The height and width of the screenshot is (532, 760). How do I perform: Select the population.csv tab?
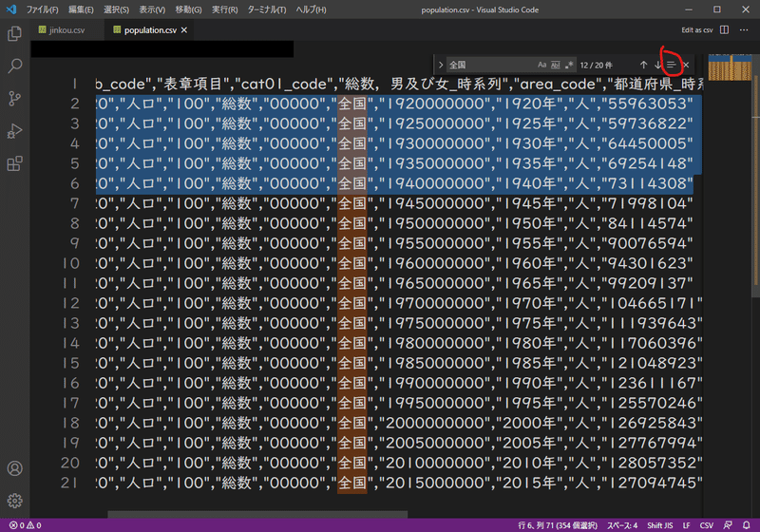[150, 30]
